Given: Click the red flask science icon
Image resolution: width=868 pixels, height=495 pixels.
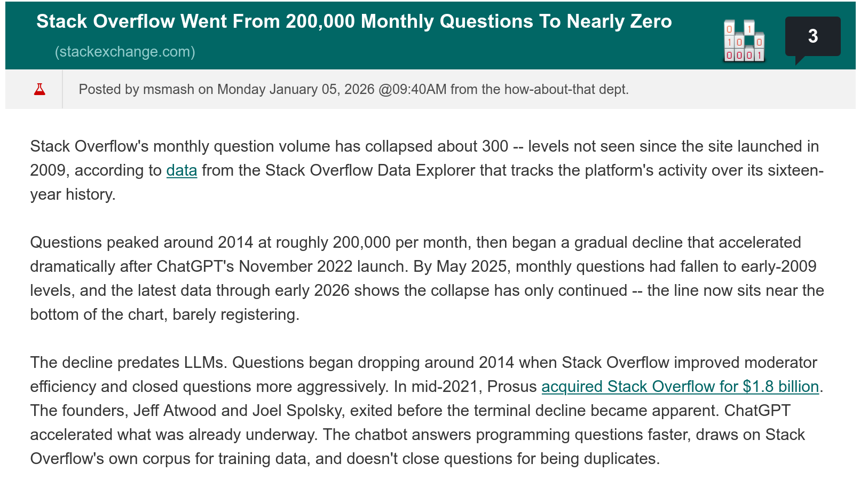Looking at the screenshot, I should click(40, 89).
